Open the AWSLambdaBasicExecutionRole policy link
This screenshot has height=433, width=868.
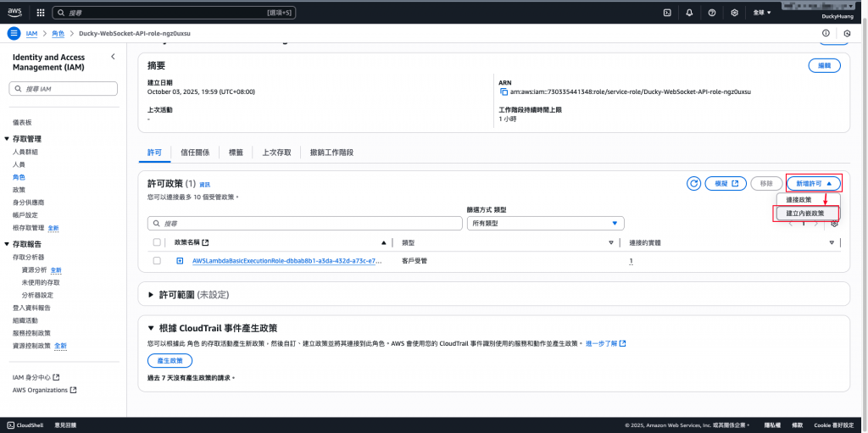point(287,261)
